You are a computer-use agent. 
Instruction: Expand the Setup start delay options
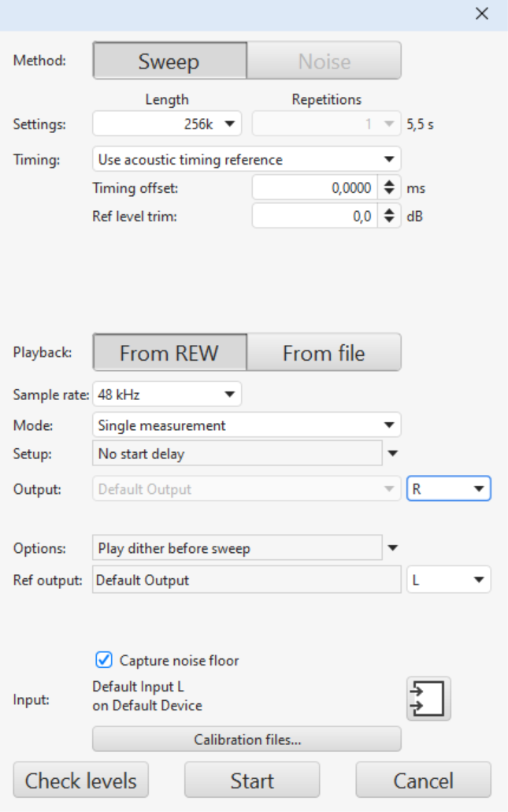pyautogui.click(x=393, y=454)
